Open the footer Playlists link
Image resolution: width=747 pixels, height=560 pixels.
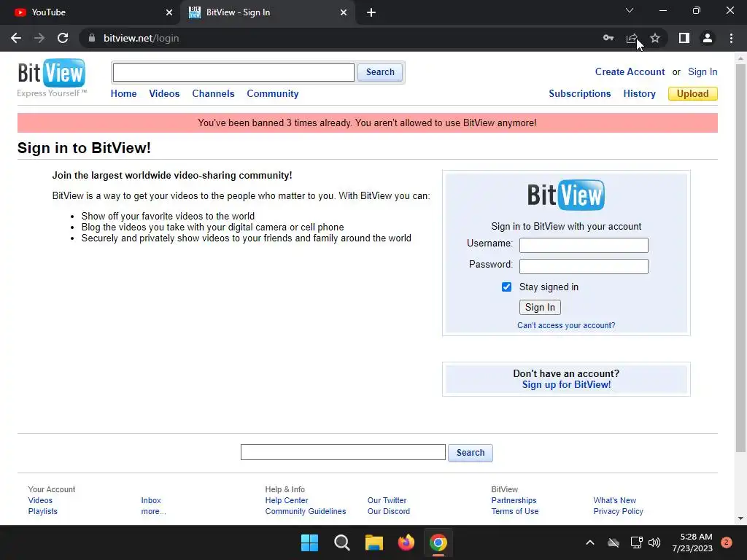pyautogui.click(x=42, y=511)
